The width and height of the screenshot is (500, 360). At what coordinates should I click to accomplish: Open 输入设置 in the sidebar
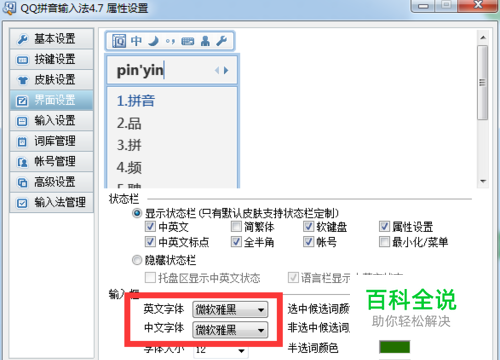tap(51, 121)
